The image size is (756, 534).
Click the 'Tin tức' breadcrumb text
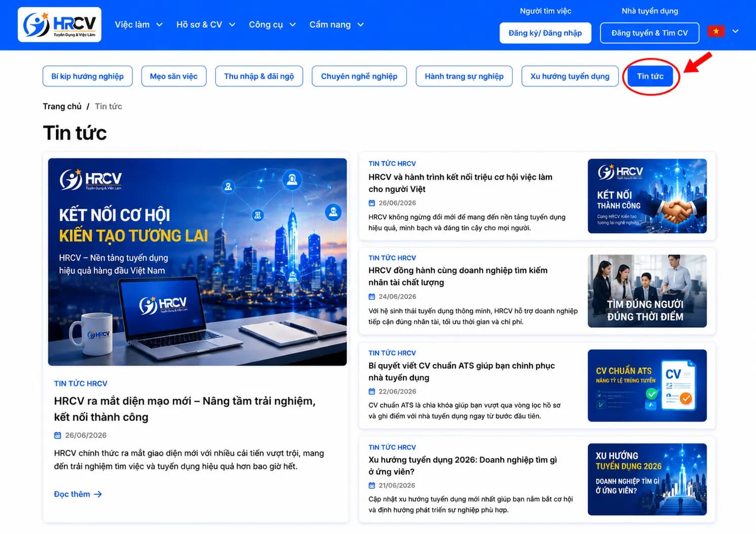pyautogui.click(x=108, y=106)
